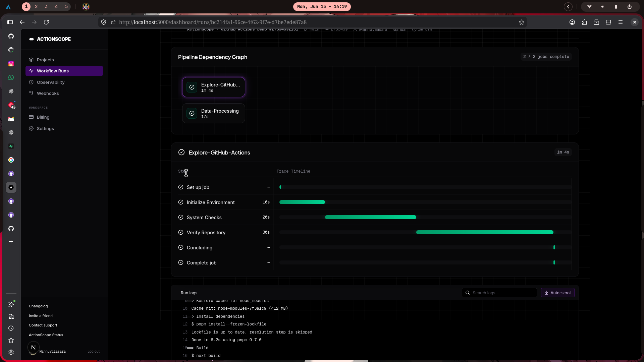Open the browser account profile icon
The height and width of the screenshot is (362, 644).
pos(572,22)
